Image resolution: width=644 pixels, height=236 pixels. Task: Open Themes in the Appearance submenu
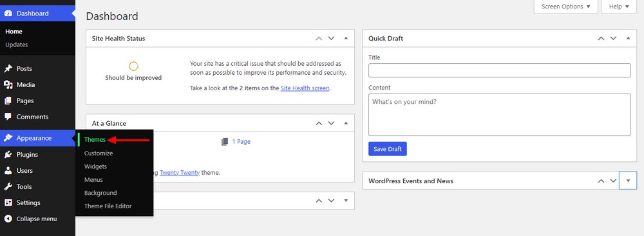pyautogui.click(x=95, y=140)
